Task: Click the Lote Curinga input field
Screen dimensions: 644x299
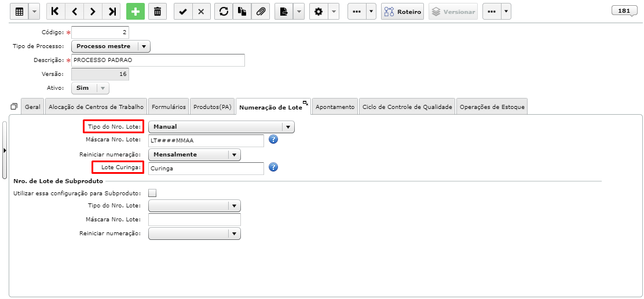Action: click(x=206, y=169)
